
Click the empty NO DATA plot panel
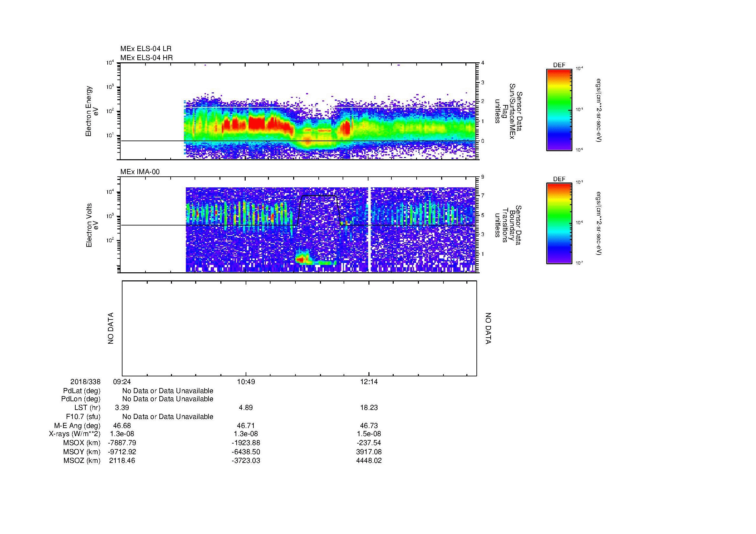(299, 328)
